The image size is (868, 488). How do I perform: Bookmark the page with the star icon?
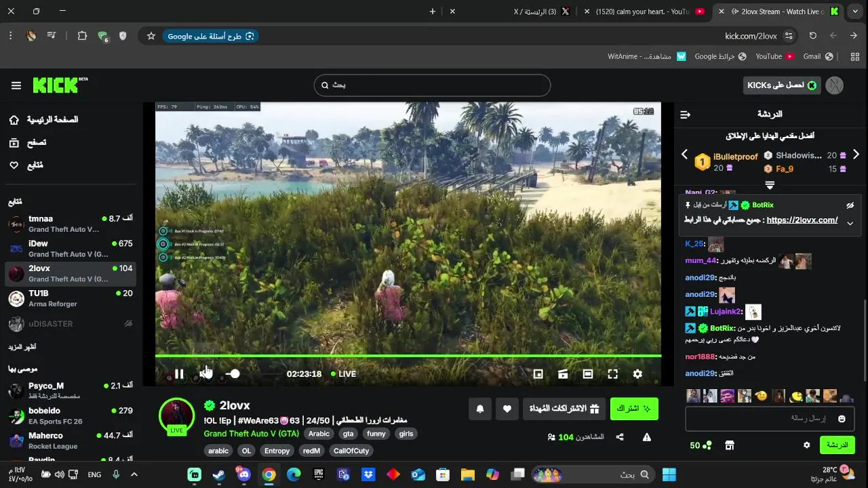pyautogui.click(x=151, y=36)
